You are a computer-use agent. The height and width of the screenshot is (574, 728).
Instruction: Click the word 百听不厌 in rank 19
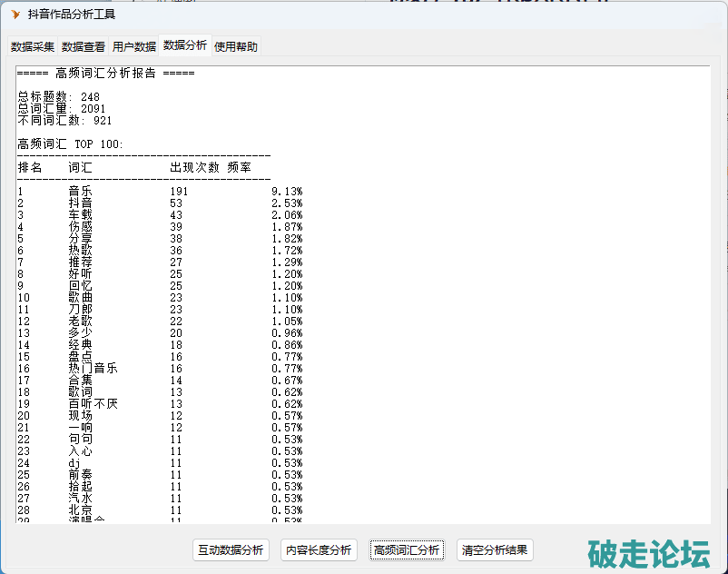click(x=93, y=404)
